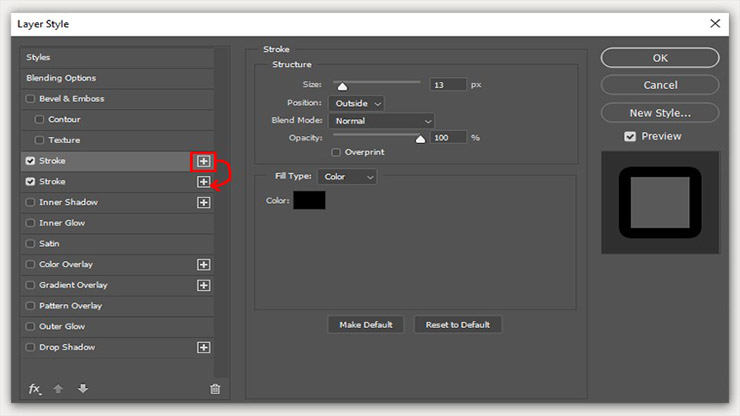Click the Make Default button

366,325
